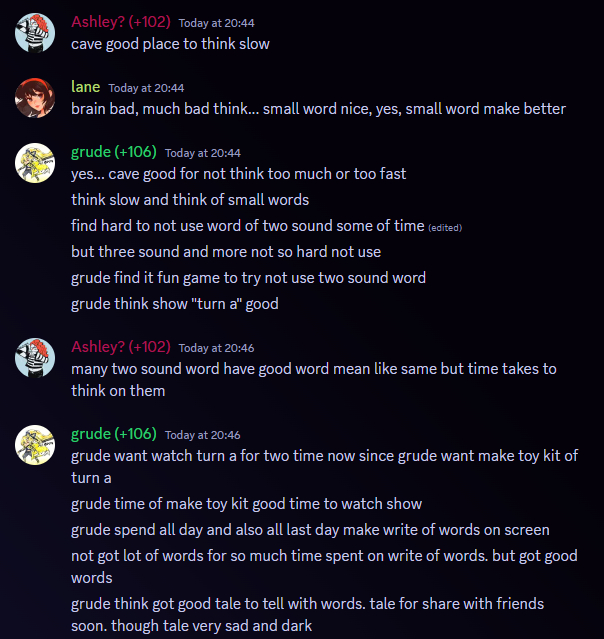Open lane's profile picture
604x639 pixels.
pyautogui.click(x=35, y=98)
